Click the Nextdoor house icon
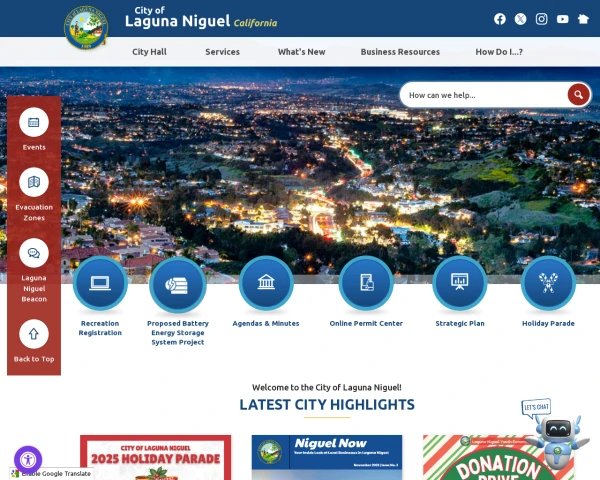600x480 pixels. pos(583,19)
